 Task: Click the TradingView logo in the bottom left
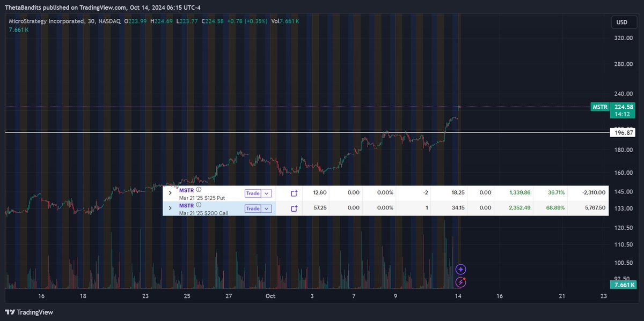(26, 311)
